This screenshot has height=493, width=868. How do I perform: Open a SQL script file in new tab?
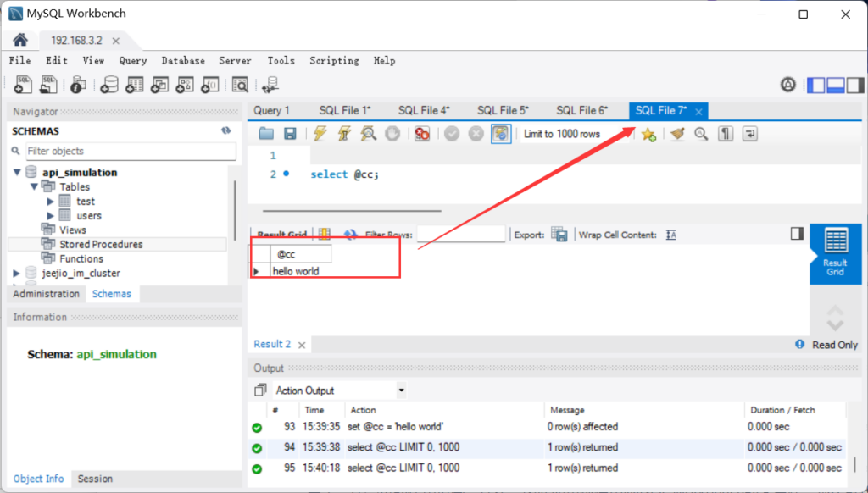48,85
